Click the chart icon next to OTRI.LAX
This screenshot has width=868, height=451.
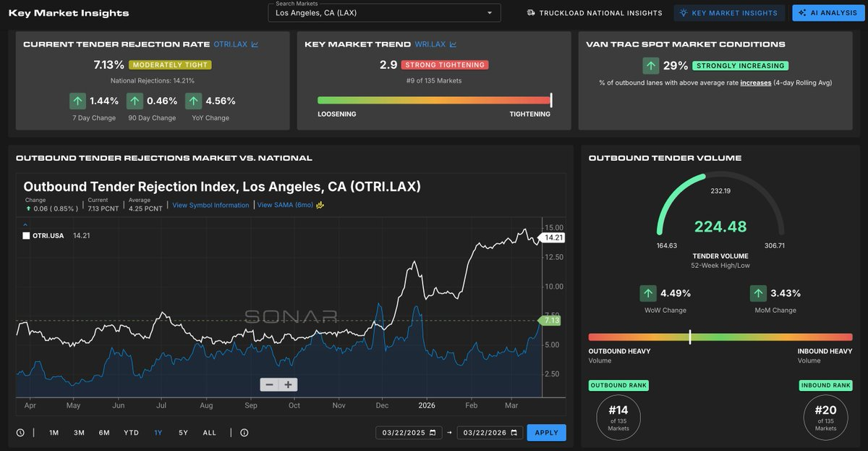[255, 44]
